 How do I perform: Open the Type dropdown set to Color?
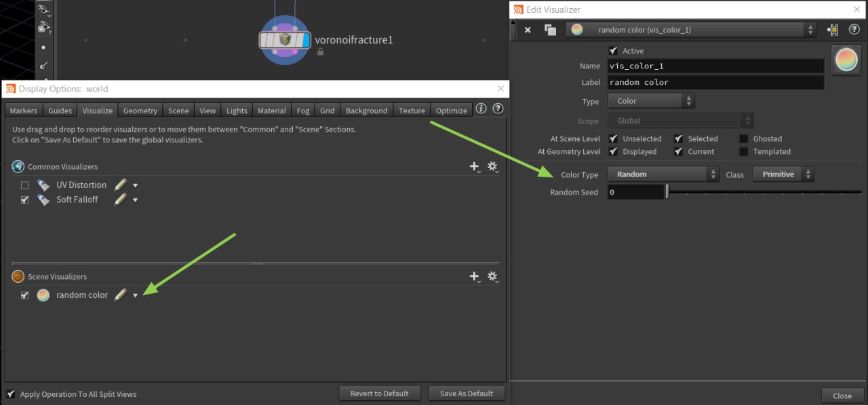point(651,101)
